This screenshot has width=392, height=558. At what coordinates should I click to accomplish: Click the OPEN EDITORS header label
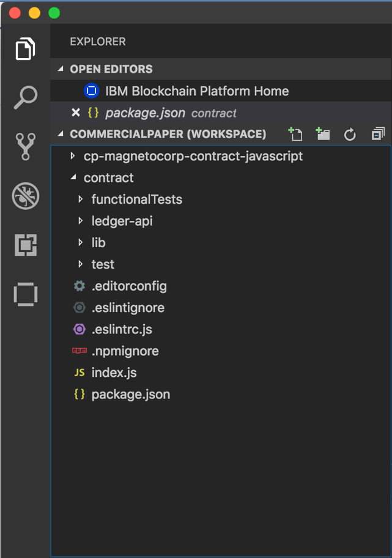click(x=111, y=69)
